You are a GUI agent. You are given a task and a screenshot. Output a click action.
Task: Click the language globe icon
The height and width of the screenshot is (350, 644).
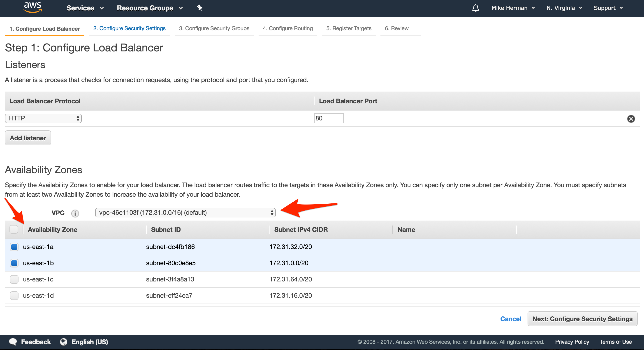[x=64, y=342]
